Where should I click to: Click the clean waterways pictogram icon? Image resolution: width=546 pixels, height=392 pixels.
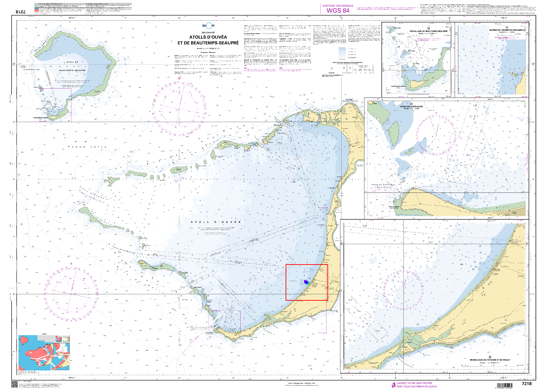(393, 385)
